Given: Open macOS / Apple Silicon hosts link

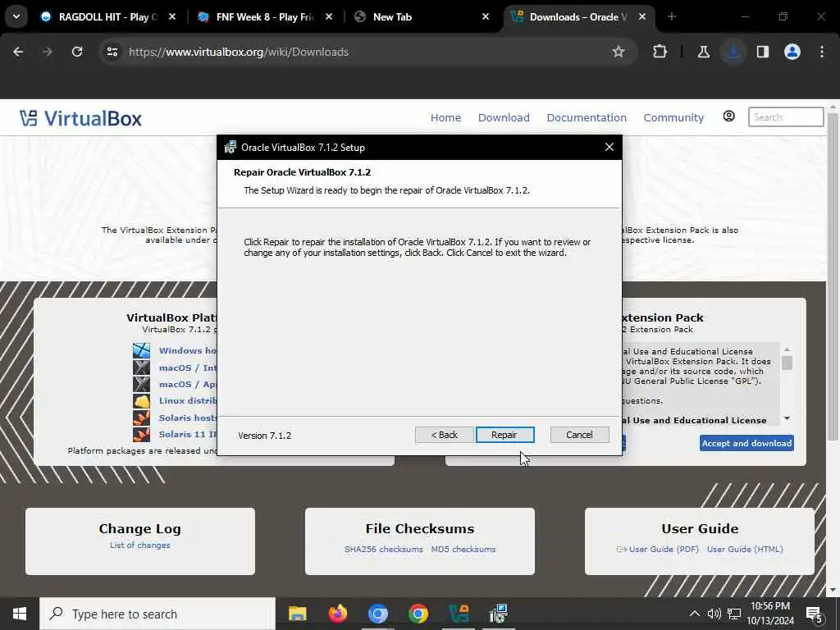Looking at the screenshot, I should (x=188, y=384).
